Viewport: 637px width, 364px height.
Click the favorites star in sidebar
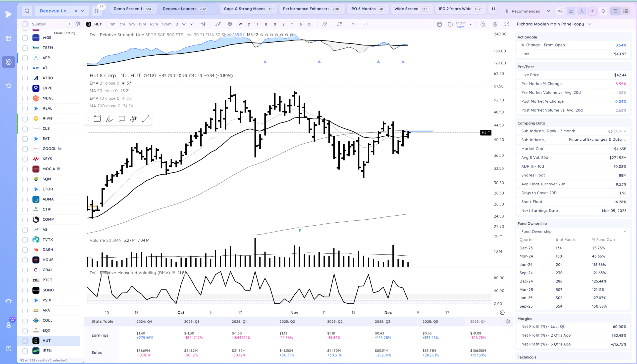[x=8, y=86]
